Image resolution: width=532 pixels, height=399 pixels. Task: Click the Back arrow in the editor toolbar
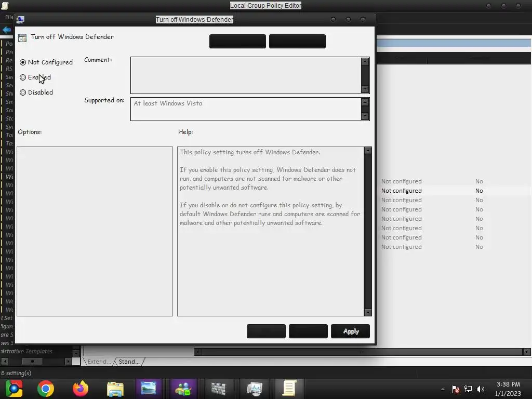coord(7,30)
